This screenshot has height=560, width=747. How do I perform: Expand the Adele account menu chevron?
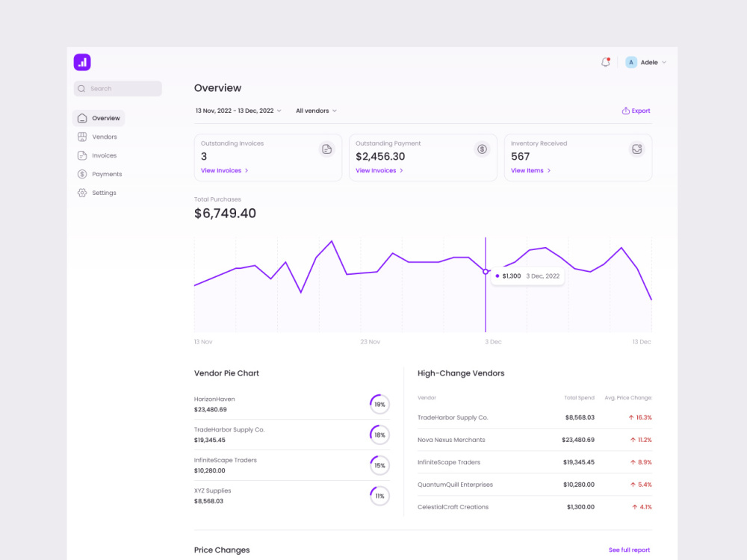(x=664, y=63)
